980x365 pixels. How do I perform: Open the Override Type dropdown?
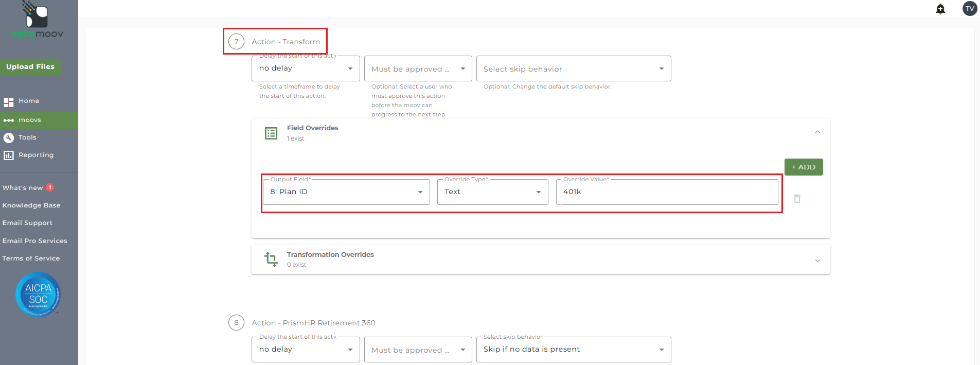coord(492,192)
